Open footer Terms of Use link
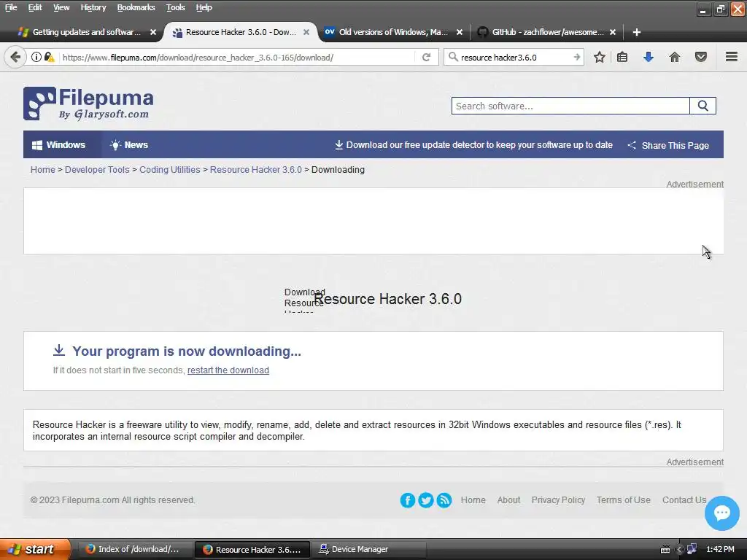Screen dimensions: 747x560 (x=623, y=500)
